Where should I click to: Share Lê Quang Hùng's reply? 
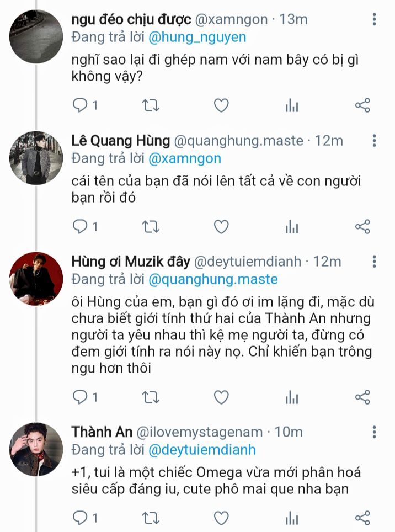362,226
